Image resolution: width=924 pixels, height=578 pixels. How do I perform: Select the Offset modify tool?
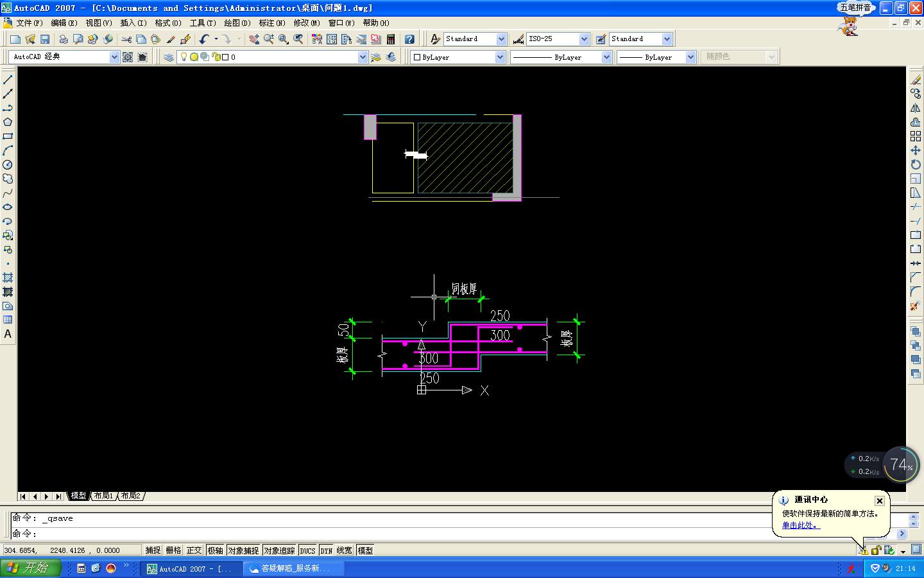coord(916,122)
